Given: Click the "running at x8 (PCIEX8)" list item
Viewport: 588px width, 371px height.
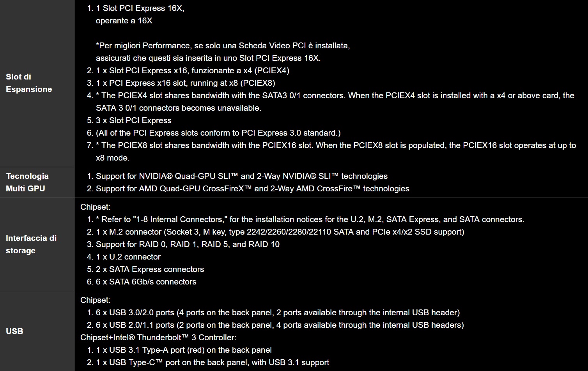Looking at the screenshot, I should tap(185, 83).
